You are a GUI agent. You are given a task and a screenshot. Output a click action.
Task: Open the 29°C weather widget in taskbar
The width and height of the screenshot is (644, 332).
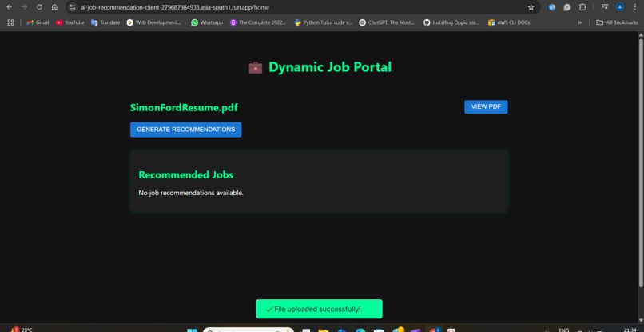pyautogui.click(x=22, y=329)
